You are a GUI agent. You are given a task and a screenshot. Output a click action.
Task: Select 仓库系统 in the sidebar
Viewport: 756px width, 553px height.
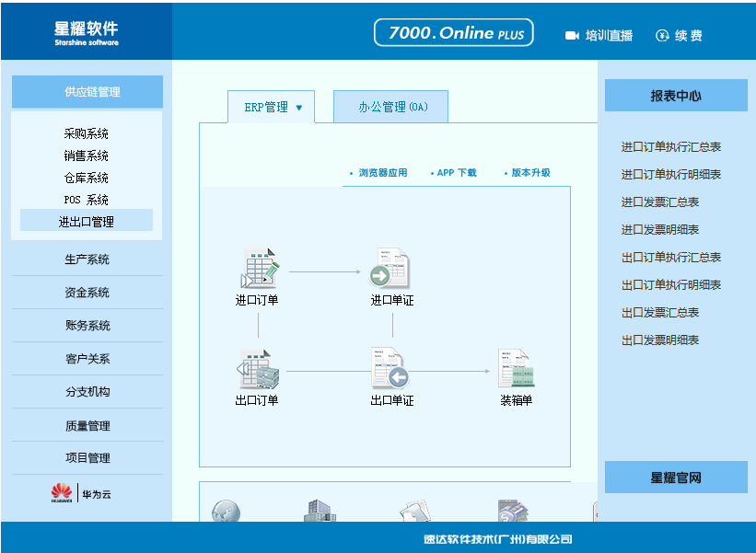pos(87,178)
